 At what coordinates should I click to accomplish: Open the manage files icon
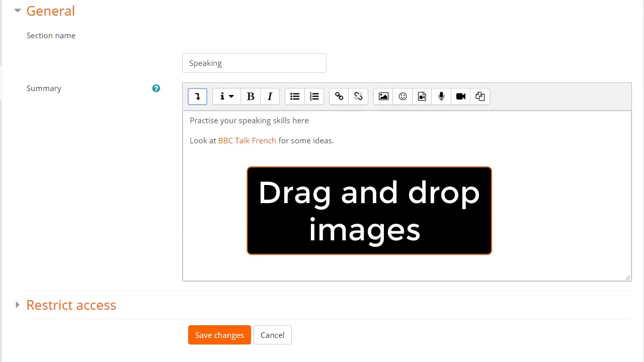pyautogui.click(x=480, y=97)
